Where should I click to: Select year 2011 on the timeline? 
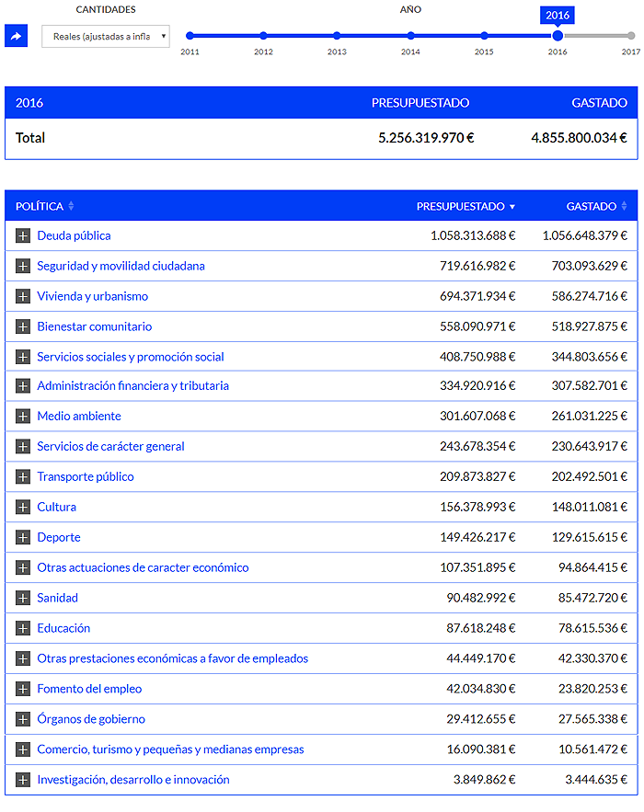click(x=190, y=36)
